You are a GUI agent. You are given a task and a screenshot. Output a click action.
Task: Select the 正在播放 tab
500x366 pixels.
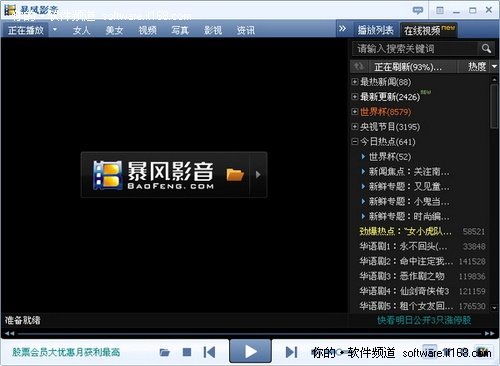[26, 30]
